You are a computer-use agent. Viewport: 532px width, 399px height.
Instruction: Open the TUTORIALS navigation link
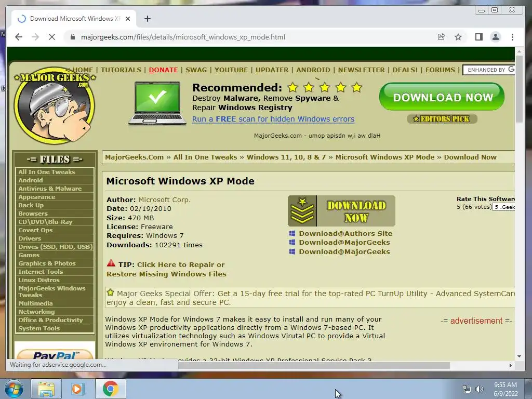(x=121, y=70)
